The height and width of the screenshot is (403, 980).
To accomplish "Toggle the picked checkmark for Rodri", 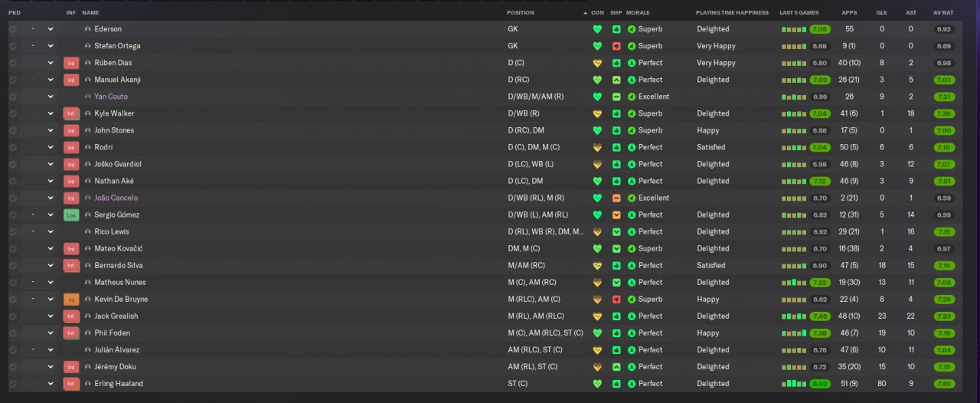I will coord(13,147).
